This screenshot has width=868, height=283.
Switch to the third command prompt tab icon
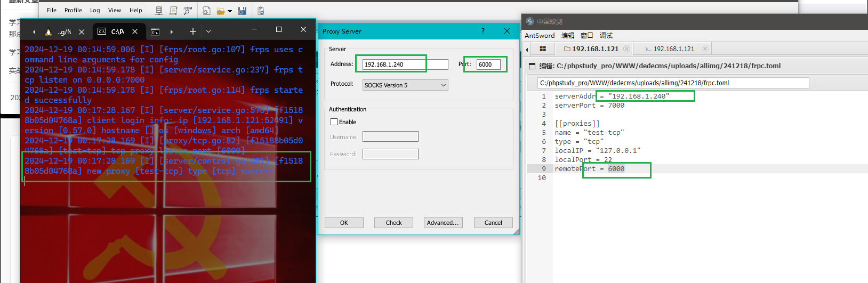coord(155,32)
